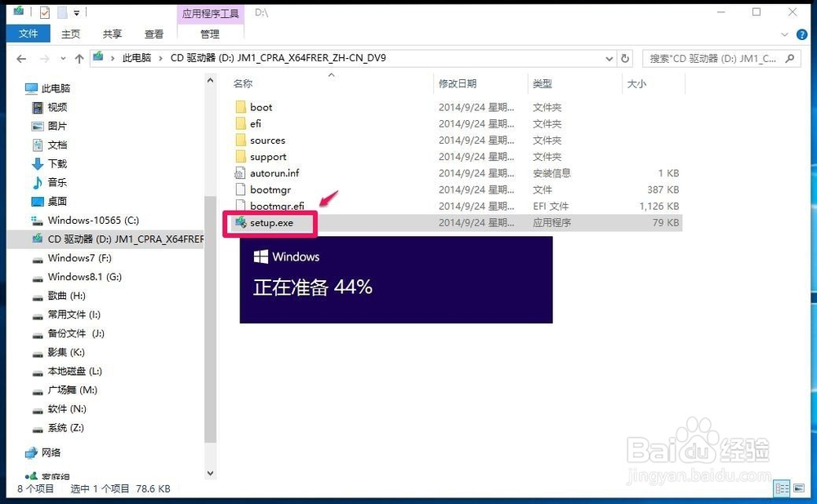The image size is (817, 504).
Task: Select the boot folder icon
Action: coord(240,107)
